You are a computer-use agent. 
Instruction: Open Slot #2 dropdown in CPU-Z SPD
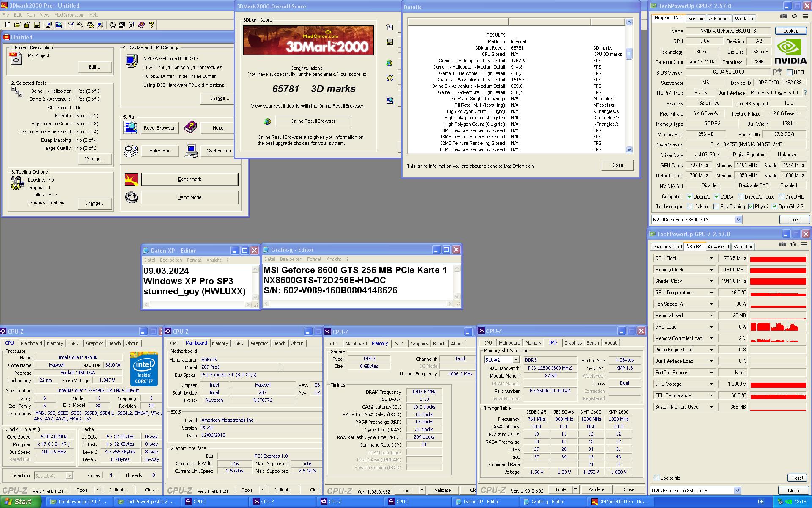(x=516, y=360)
